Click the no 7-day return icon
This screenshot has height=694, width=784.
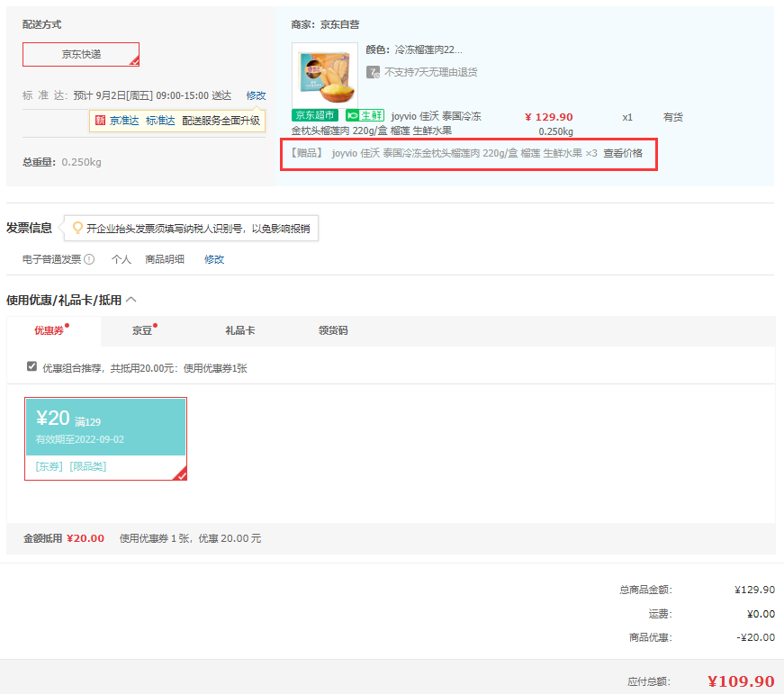[373, 73]
